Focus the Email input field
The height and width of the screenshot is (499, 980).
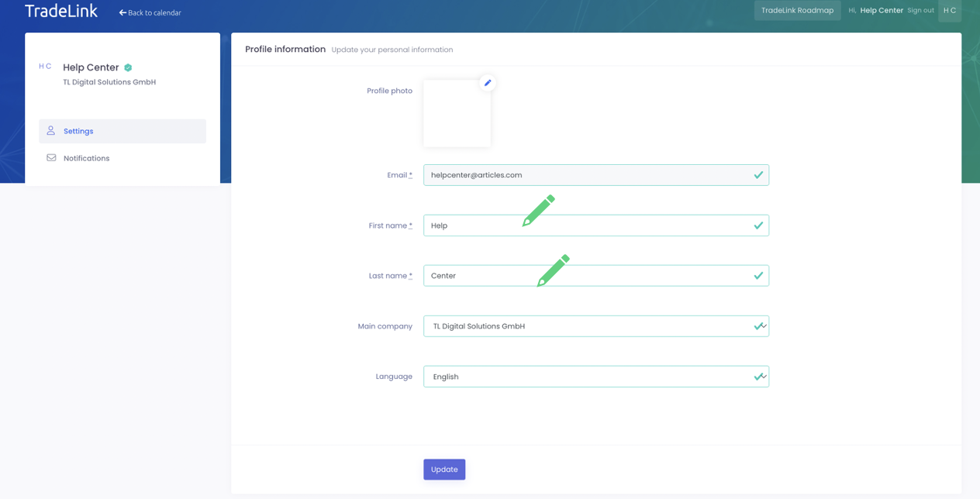(581, 175)
